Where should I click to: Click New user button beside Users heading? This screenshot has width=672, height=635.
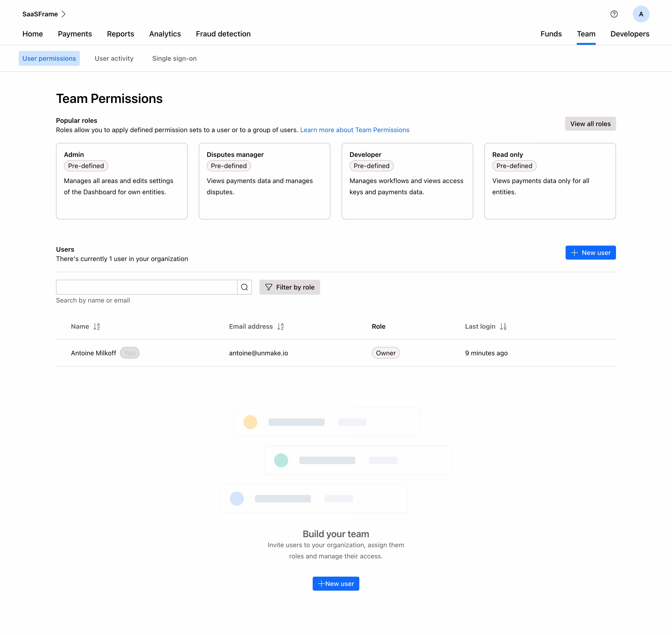pyautogui.click(x=591, y=253)
